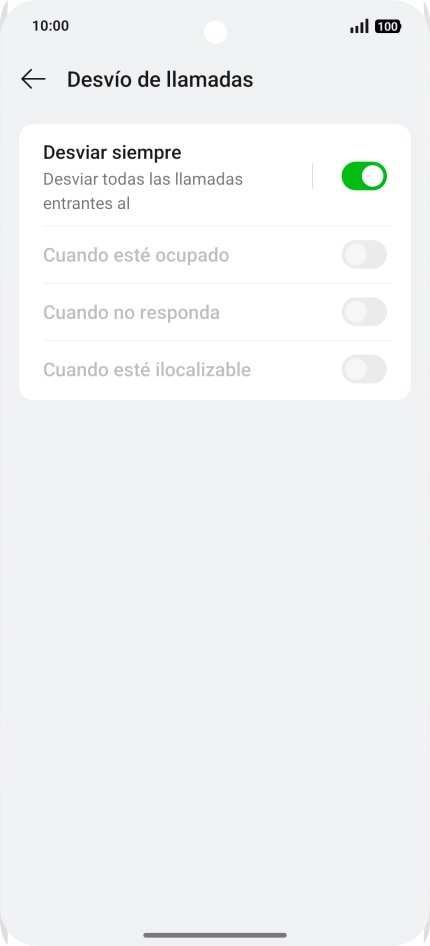This screenshot has height=946, width=430.
Task: Tap the signal strength icon
Action: [359, 27]
